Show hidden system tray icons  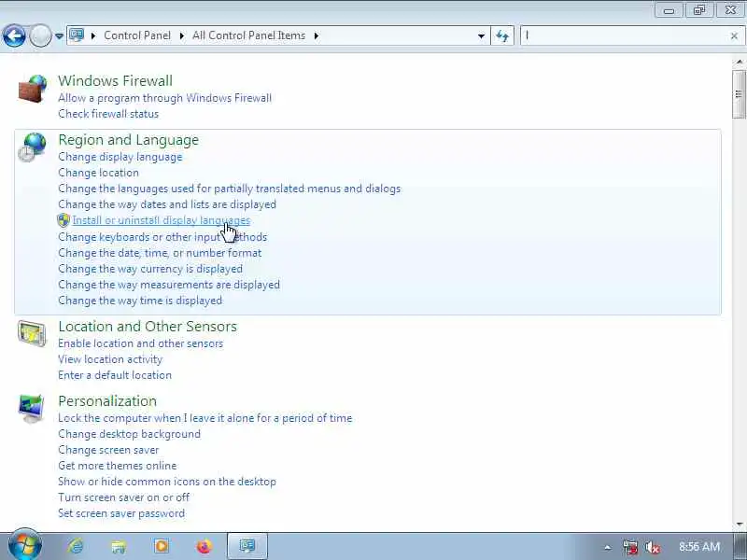click(607, 547)
